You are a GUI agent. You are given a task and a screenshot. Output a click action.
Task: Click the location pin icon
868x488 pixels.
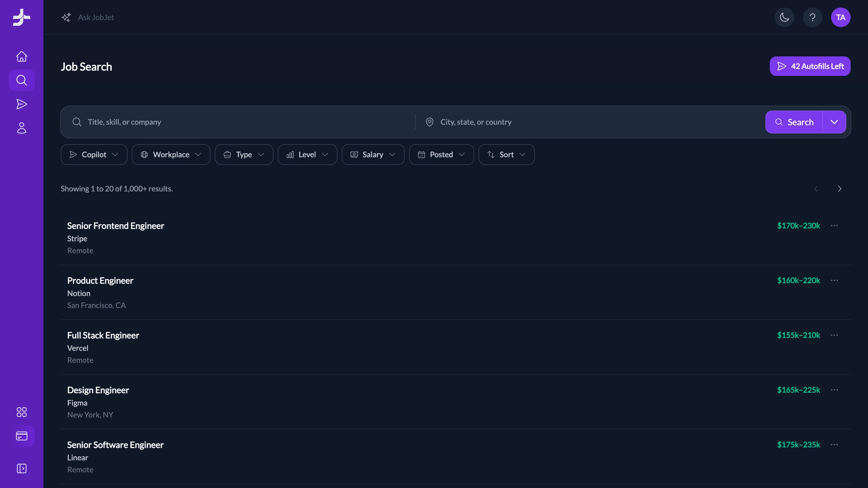click(x=429, y=122)
